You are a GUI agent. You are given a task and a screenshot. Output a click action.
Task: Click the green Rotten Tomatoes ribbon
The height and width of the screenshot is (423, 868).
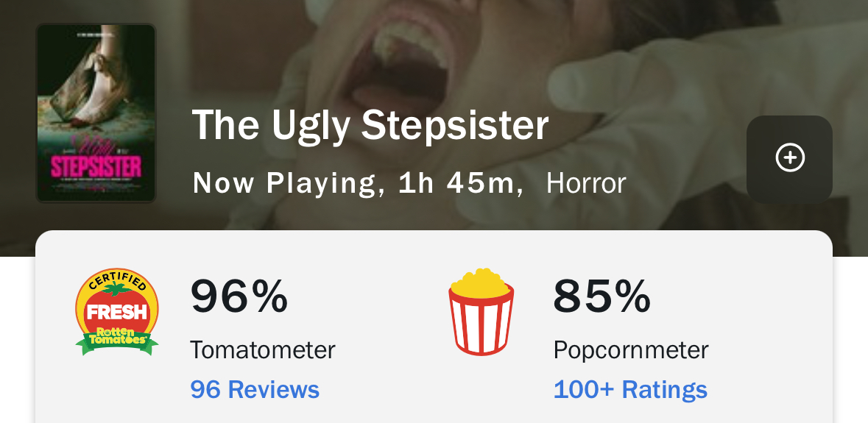pos(117,340)
